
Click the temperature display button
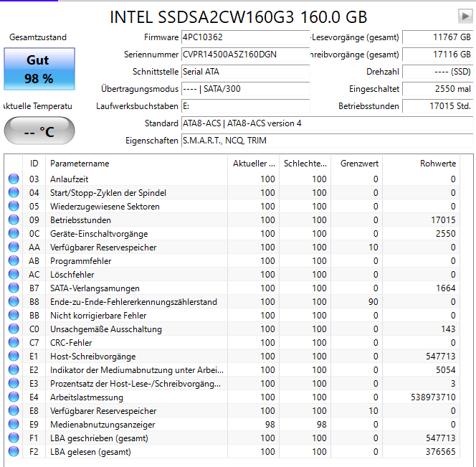coord(39,131)
